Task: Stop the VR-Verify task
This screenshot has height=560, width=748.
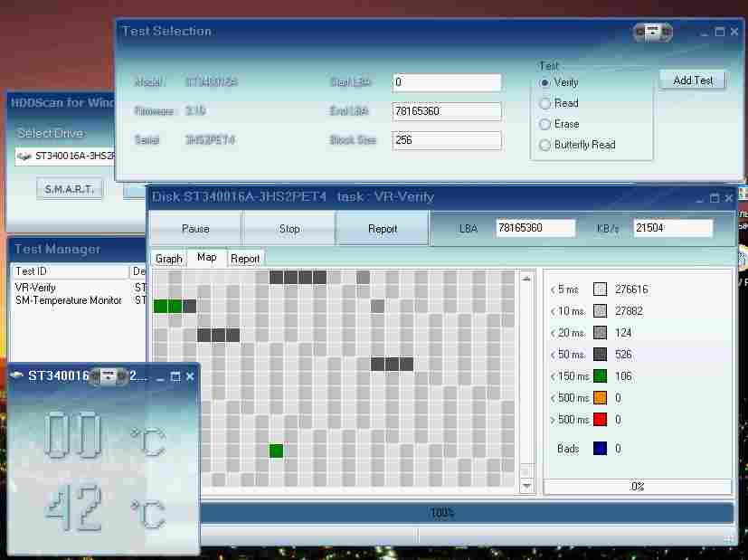Action: point(289,229)
